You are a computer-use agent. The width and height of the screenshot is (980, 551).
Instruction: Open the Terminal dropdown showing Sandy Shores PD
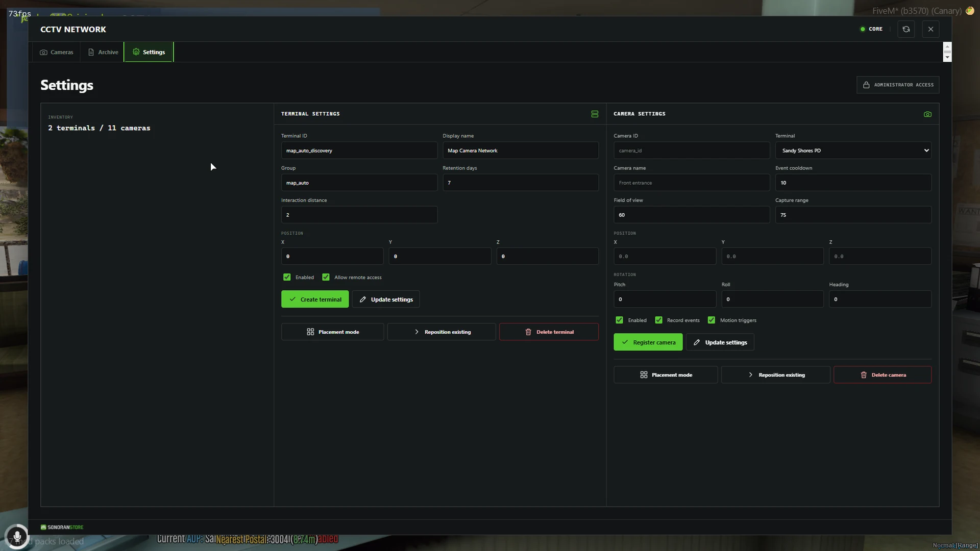[853, 151]
